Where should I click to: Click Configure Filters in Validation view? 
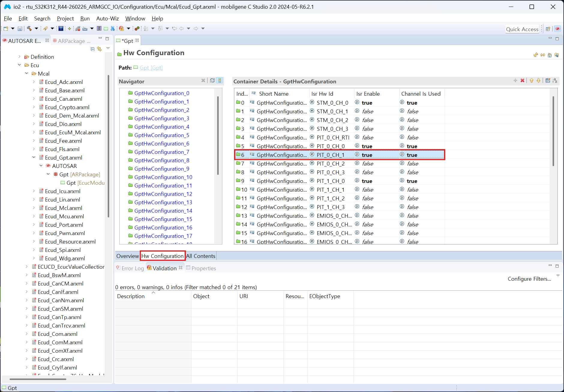pyautogui.click(x=529, y=279)
